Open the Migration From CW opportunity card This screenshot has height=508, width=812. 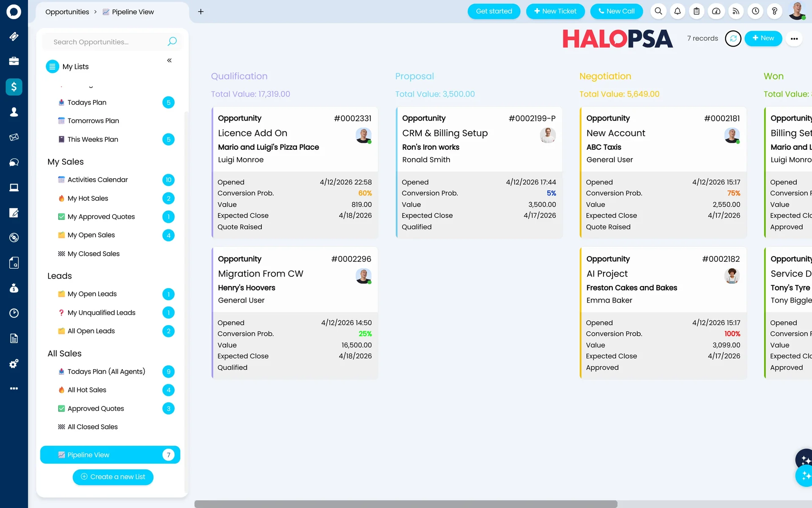(295, 313)
